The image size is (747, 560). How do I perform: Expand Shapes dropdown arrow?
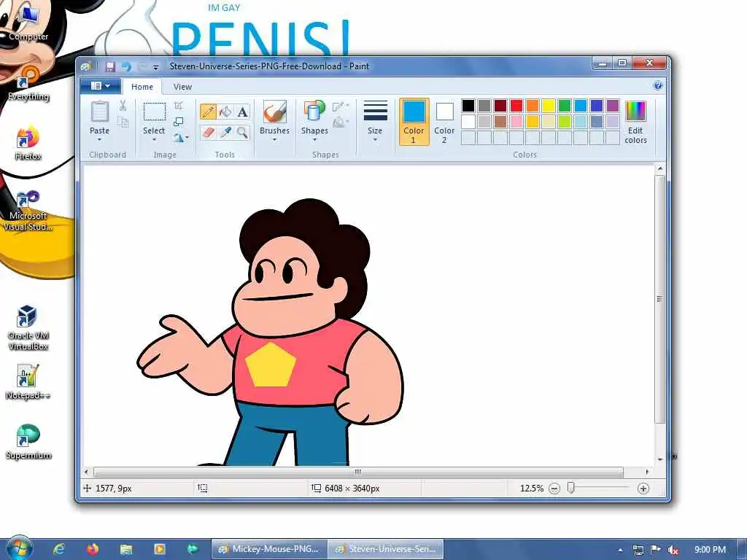point(314,140)
